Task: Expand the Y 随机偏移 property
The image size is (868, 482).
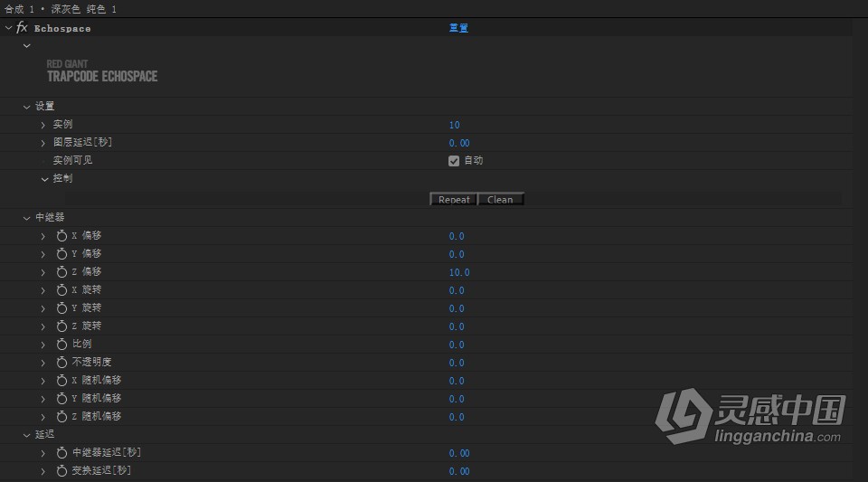Action: pyautogui.click(x=43, y=399)
